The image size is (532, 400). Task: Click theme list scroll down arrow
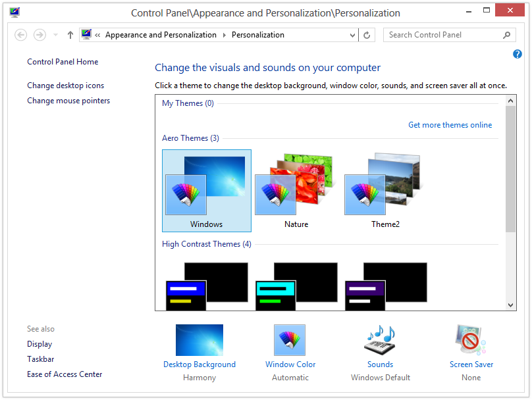(x=510, y=305)
